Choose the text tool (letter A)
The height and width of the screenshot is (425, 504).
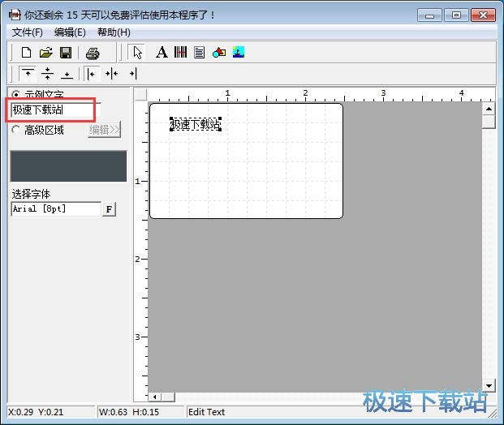(x=162, y=53)
